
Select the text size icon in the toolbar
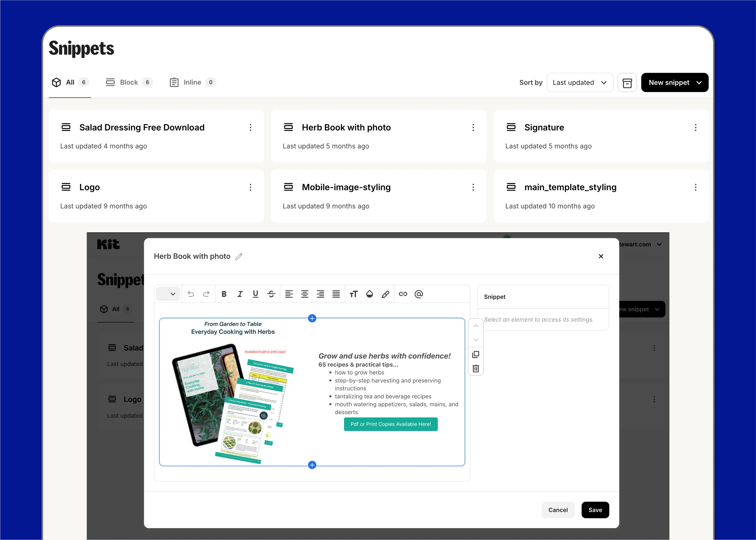(354, 294)
